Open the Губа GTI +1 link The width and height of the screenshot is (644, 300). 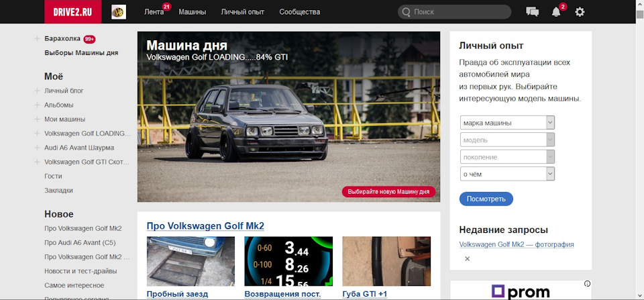point(365,294)
